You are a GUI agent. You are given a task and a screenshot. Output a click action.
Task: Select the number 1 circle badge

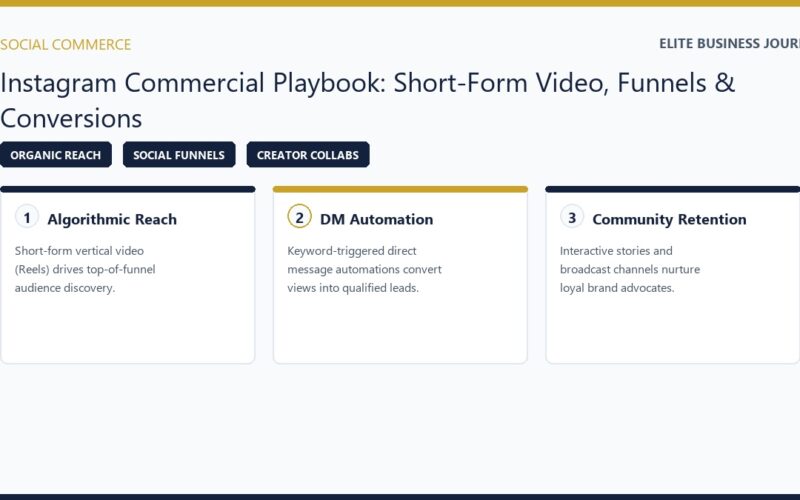pyautogui.click(x=27, y=217)
